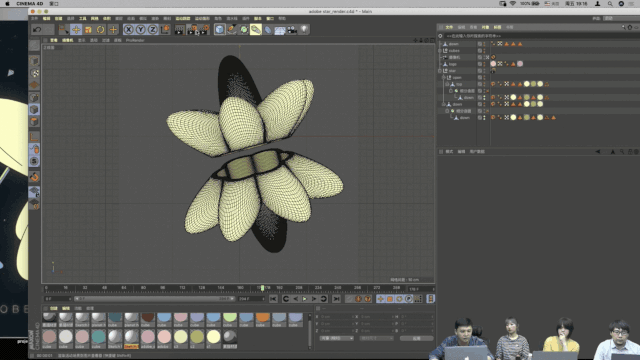640x360 pixels.
Task: Toggle the X axis lock
Action: (x=128, y=29)
